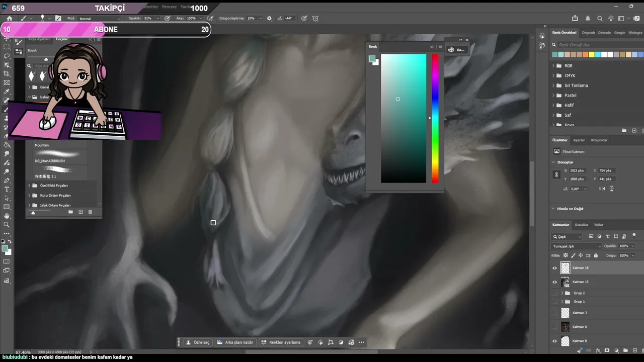Viewport: 644px width, 362px height.
Task: Pick the yellow color swatch
Action: [x=592, y=55]
